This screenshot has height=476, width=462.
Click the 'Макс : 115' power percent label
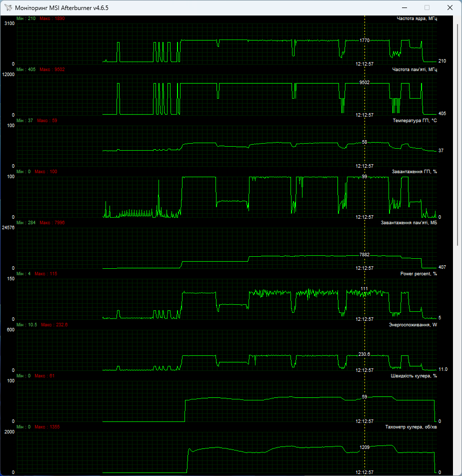(46, 273)
